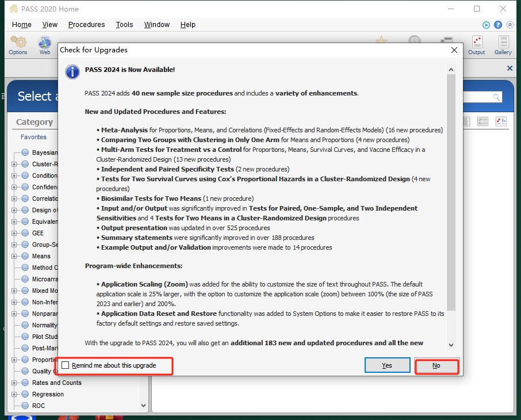Close the panel with the blue X
Screen dimensions: 521x420
click(509, 68)
